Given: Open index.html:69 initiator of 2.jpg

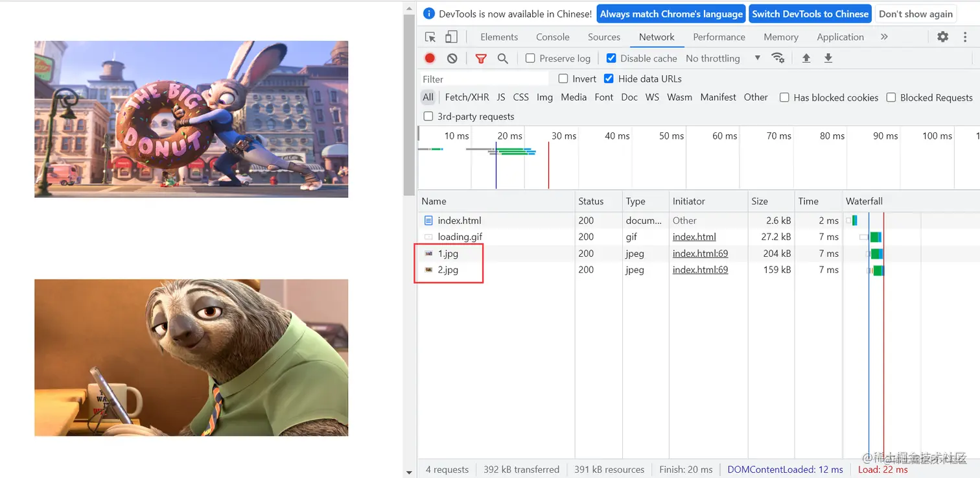Looking at the screenshot, I should tap(700, 270).
